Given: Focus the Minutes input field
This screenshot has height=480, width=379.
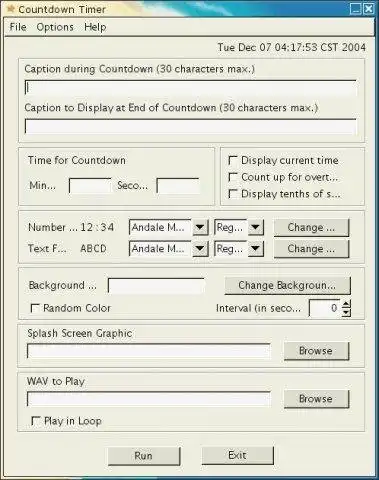Looking at the screenshot, I should point(90,186).
